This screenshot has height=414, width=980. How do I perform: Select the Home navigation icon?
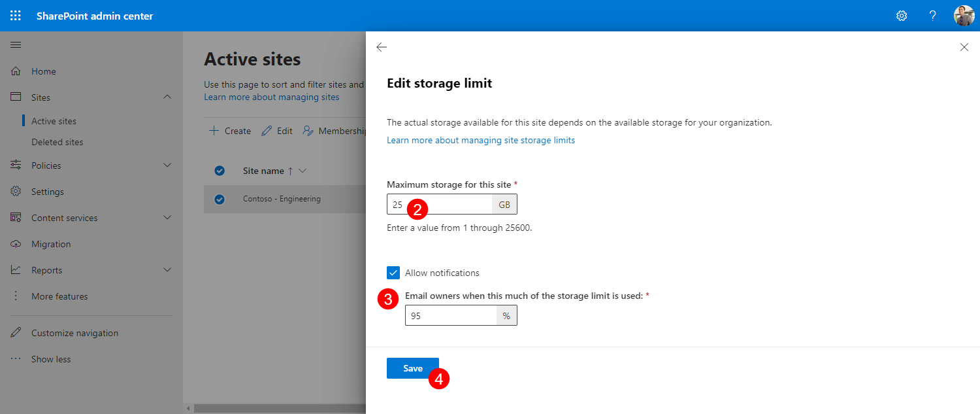16,71
